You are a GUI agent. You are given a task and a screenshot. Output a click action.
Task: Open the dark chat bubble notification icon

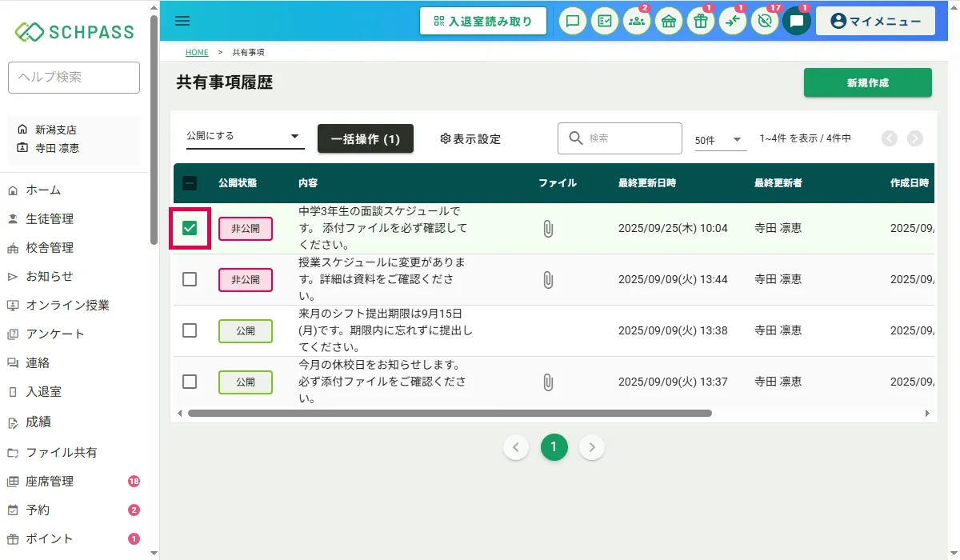pos(796,22)
